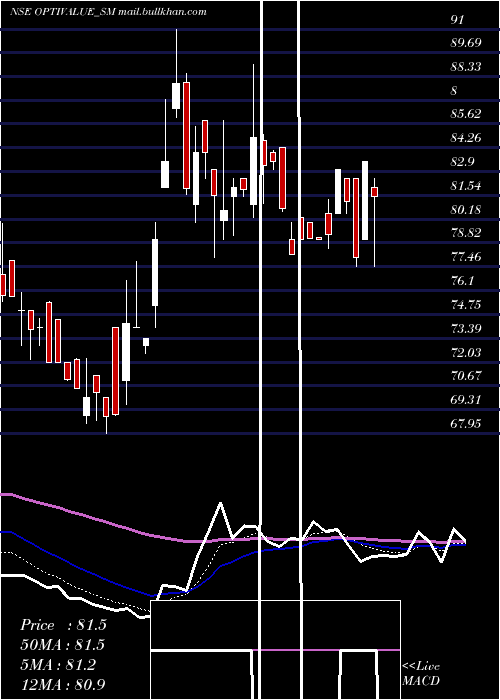The width and height of the screenshot is (500, 700).
Task: Click the 91 price axis label
Action: click(x=458, y=20)
